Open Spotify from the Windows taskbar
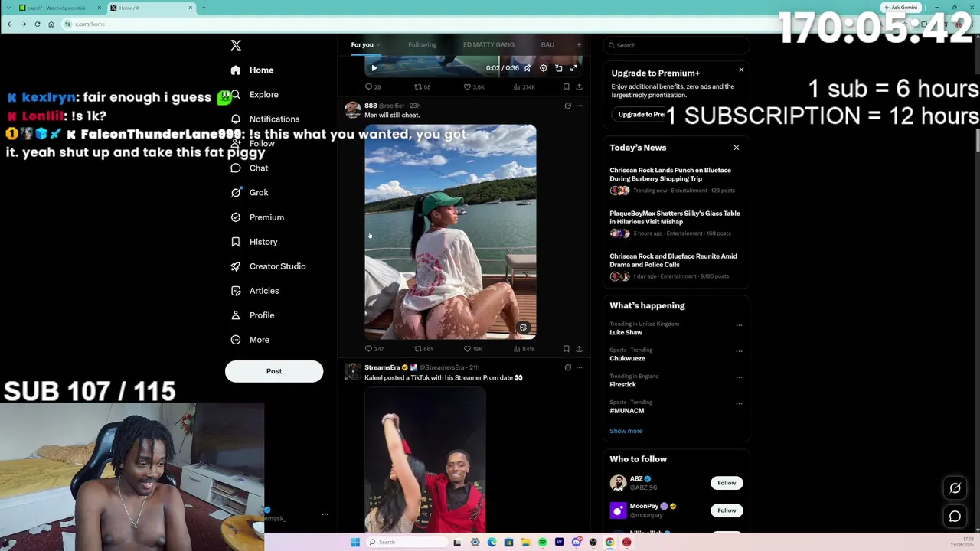 [542, 543]
